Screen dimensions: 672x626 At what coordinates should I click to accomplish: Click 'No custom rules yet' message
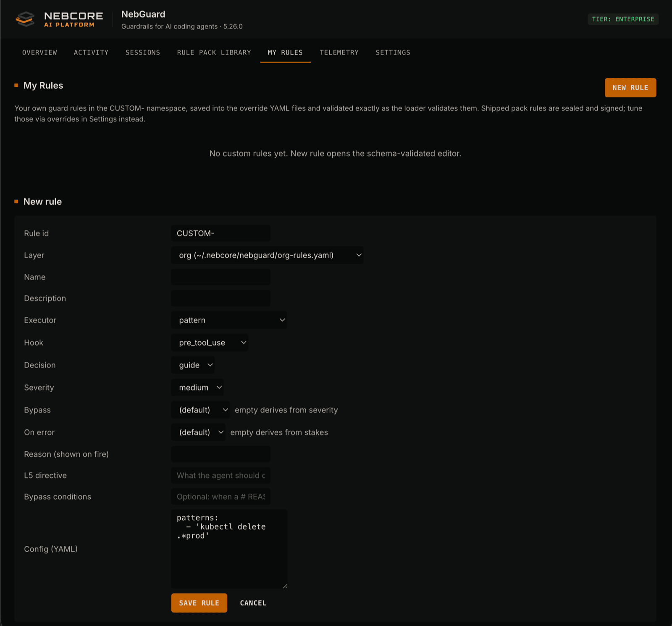point(335,154)
